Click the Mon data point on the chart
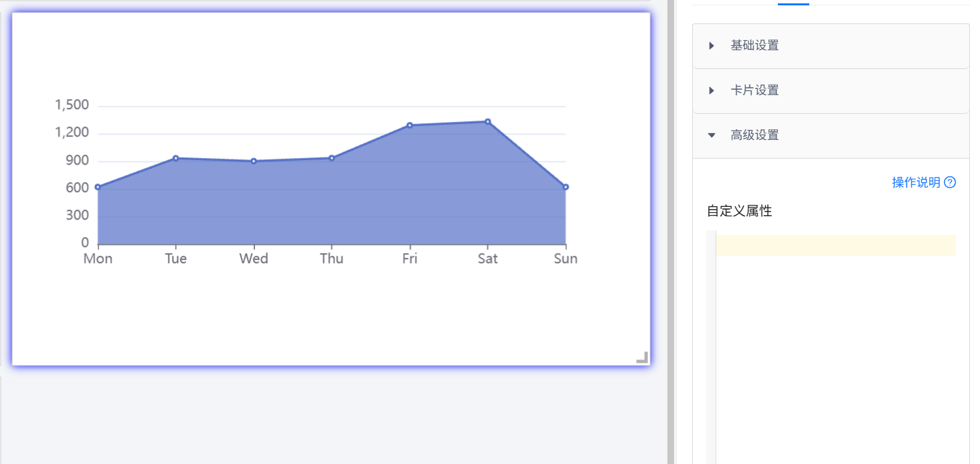Screen dimensions: 980x464 coord(98,187)
